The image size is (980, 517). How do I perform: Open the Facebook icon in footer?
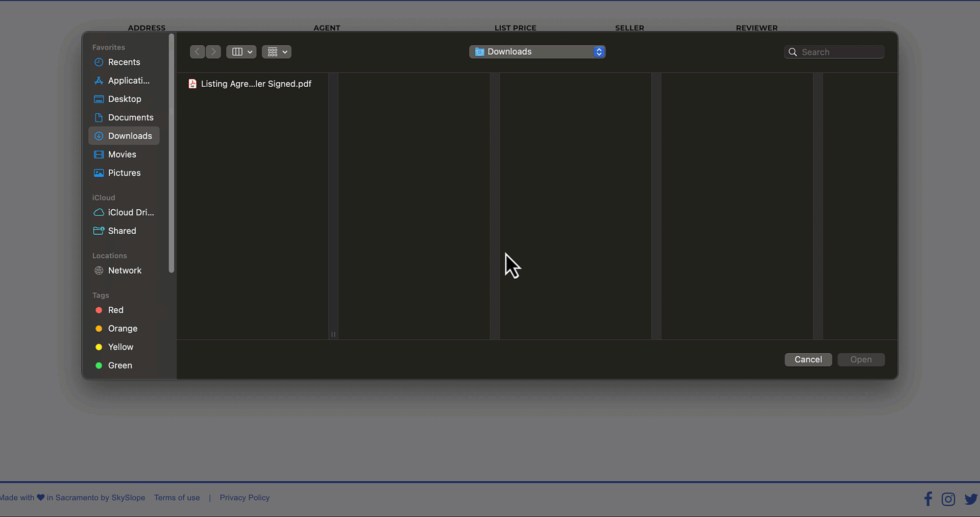[x=928, y=499]
